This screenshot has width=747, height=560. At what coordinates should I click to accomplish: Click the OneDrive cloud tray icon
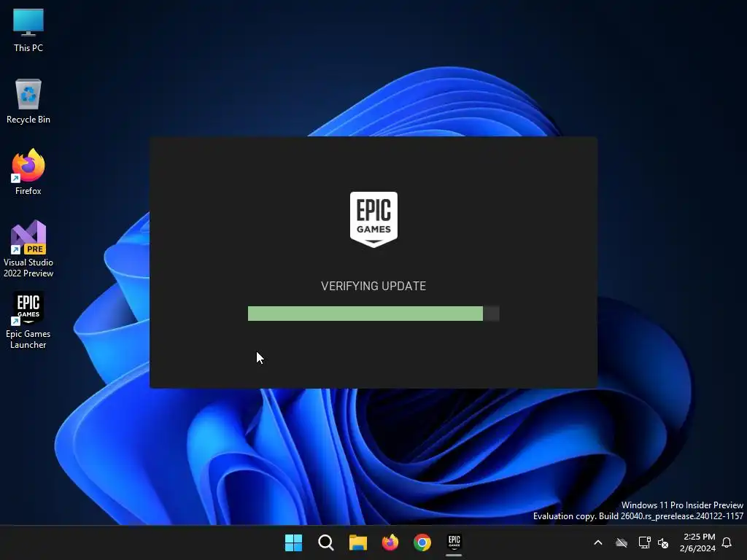click(x=622, y=542)
